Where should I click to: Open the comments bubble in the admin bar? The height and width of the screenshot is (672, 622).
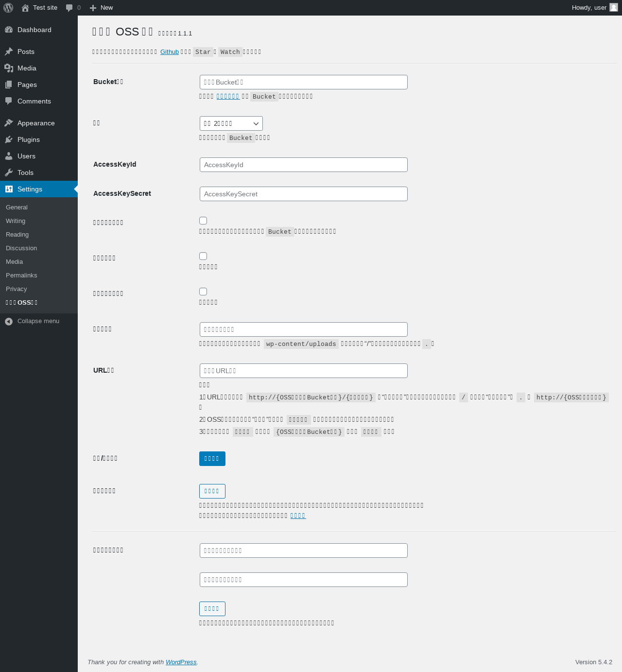click(x=69, y=8)
